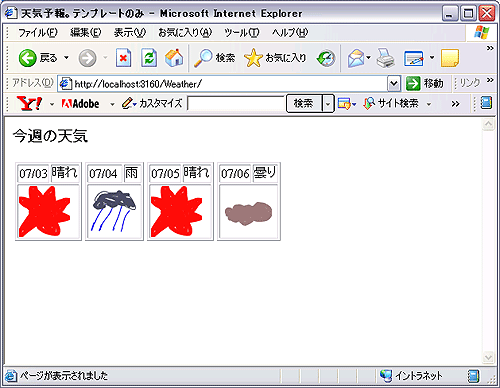Click the page icon in address bar
Image resolution: width=500 pixels, height=388 pixels.
pyautogui.click(x=66, y=83)
